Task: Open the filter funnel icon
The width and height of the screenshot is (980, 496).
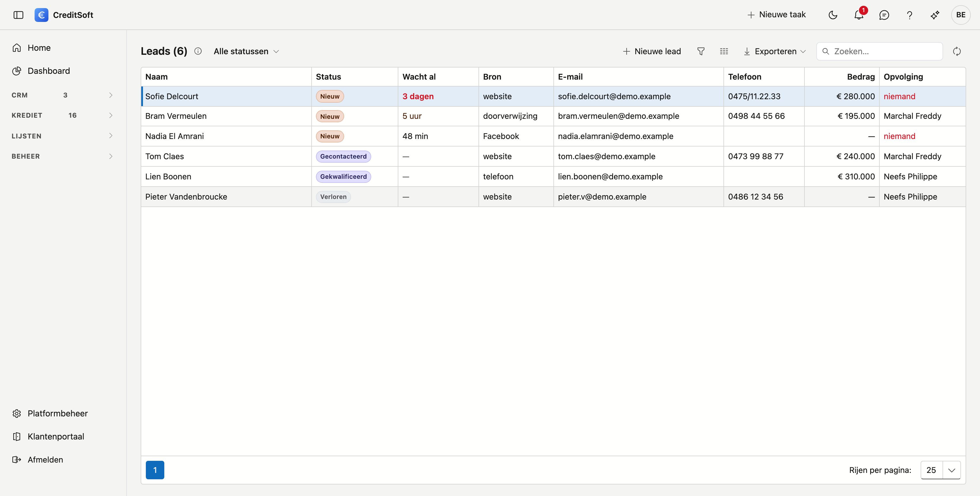Action: click(701, 51)
